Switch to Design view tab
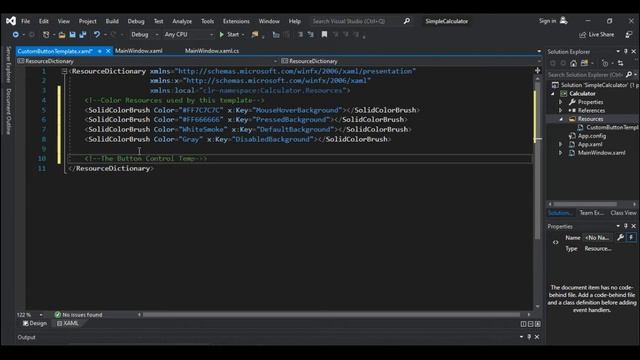The image size is (640, 360). tap(35, 324)
